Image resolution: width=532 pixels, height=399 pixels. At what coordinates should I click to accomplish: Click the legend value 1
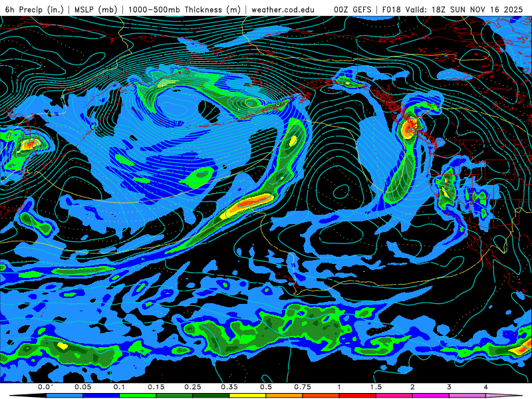coord(339,387)
